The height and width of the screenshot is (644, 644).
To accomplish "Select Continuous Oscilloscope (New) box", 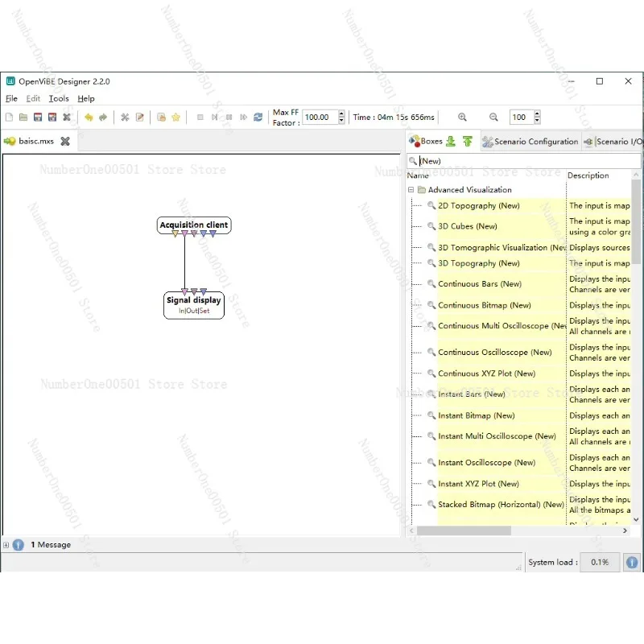I will (495, 352).
